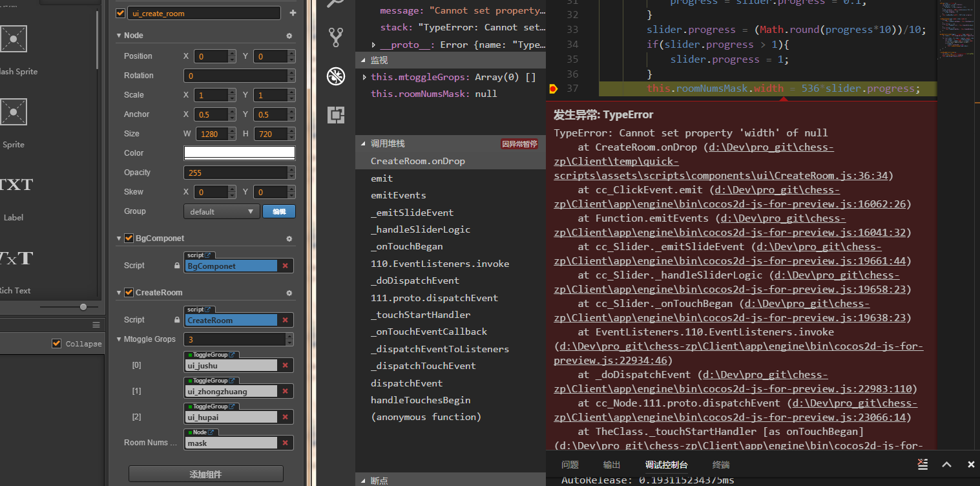Open the Extensions view icon
The width and height of the screenshot is (980, 486).
336,115
